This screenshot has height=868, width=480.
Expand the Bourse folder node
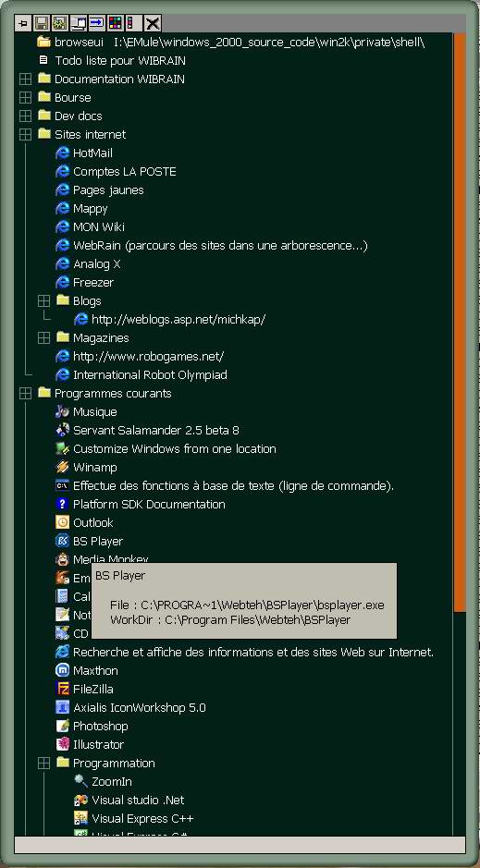(25, 97)
